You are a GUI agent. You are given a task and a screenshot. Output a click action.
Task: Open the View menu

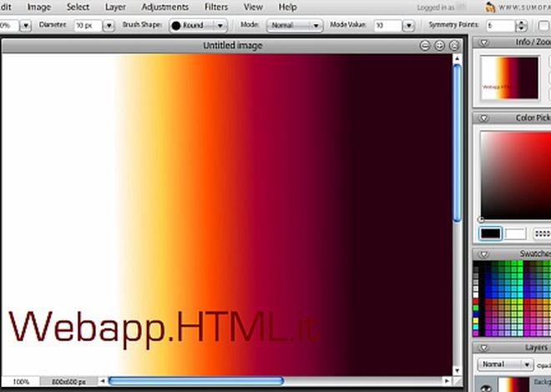point(253,7)
